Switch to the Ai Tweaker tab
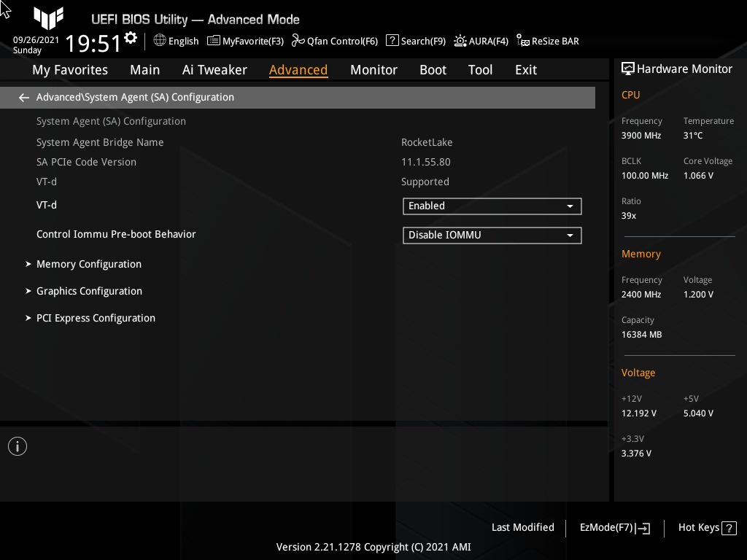 click(214, 69)
